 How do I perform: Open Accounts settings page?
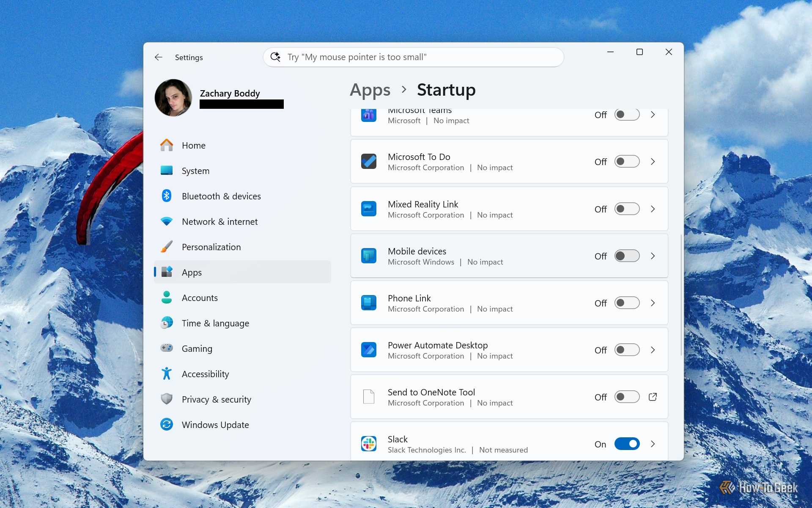click(242, 298)
